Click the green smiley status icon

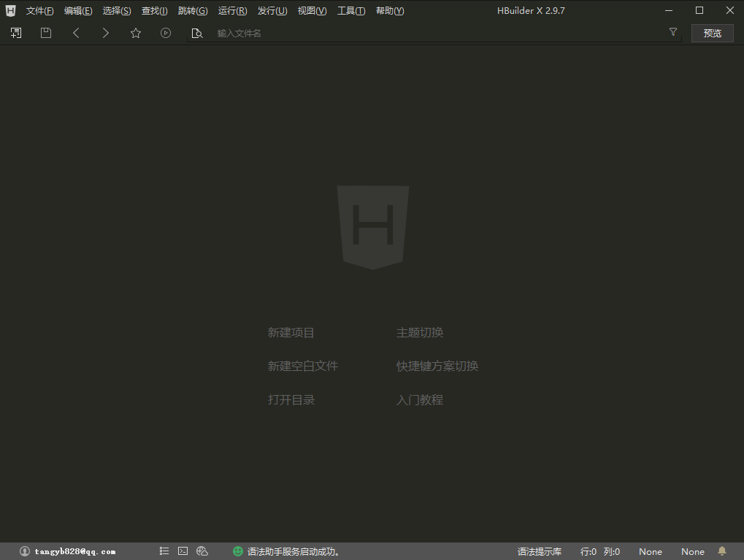[x=238, y=551]
